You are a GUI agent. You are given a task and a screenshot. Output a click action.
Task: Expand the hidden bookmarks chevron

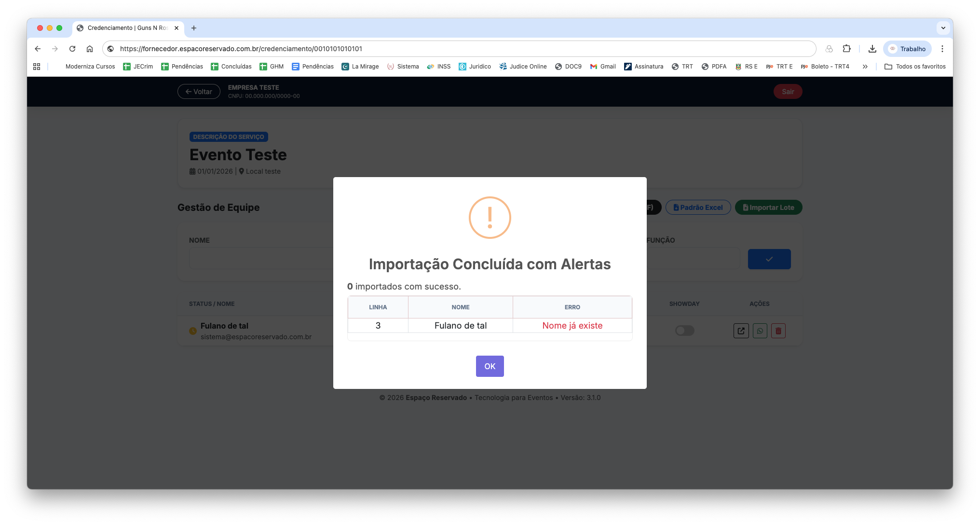pyautogui.click(x=865, y=67)
